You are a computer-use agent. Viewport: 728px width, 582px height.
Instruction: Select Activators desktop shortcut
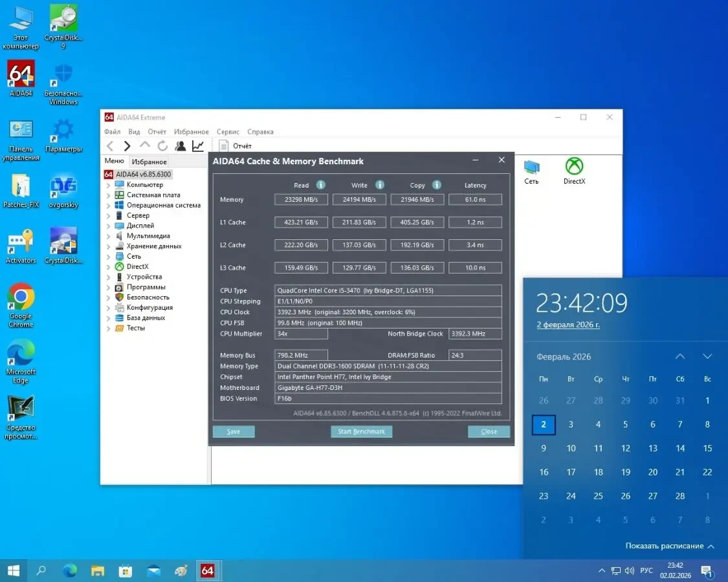[x=21, y=247]
